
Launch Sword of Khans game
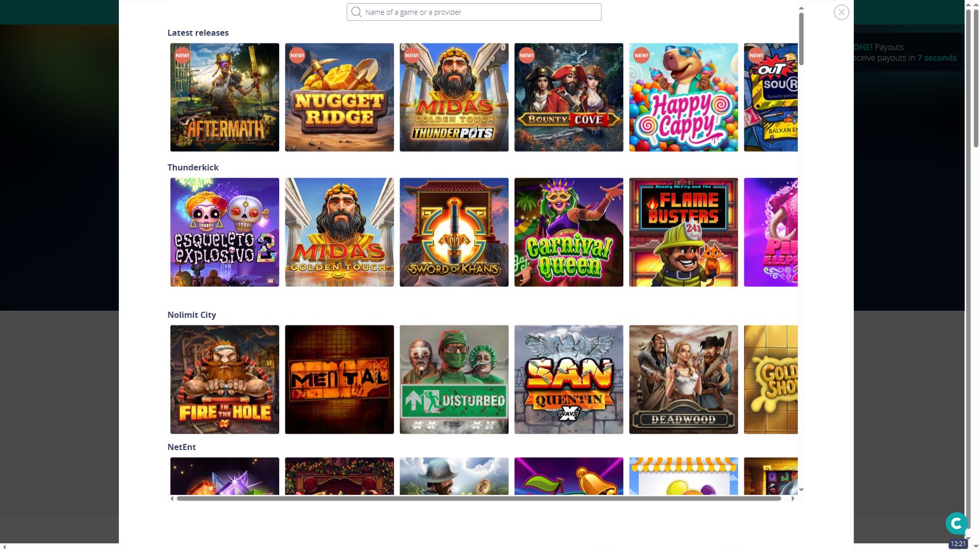pyautogui.click(x=454, y=232)
